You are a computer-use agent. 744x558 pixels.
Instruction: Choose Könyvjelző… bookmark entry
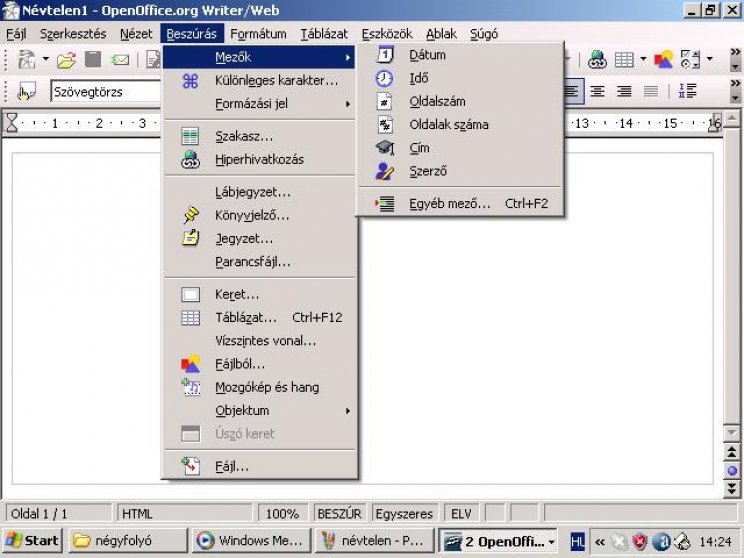coord(259,216)
